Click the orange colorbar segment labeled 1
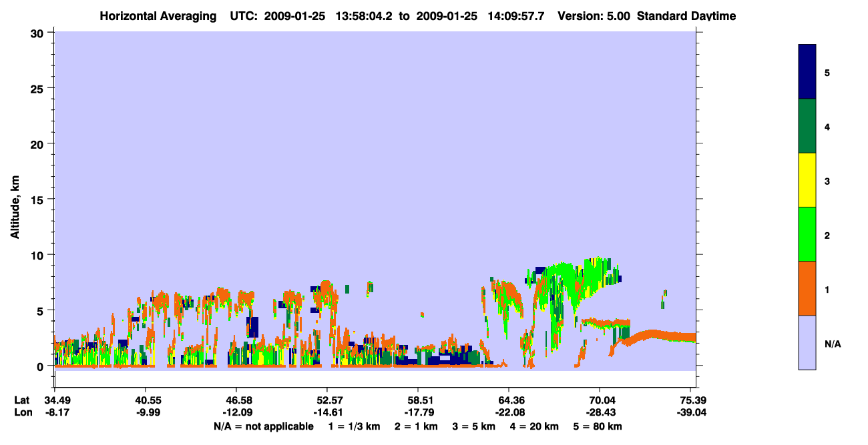 click(807, 288)
